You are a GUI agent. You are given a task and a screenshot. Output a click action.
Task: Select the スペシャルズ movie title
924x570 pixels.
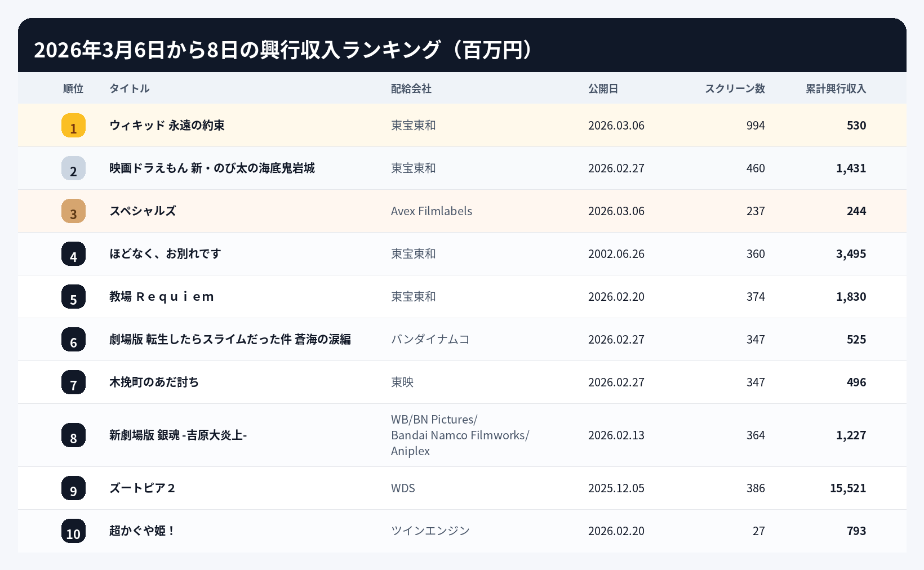pos(143,211)
